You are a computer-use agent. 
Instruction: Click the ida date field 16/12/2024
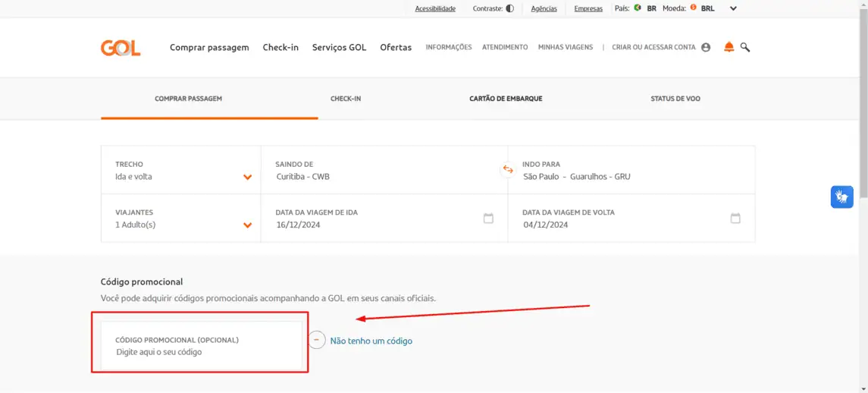384,219
